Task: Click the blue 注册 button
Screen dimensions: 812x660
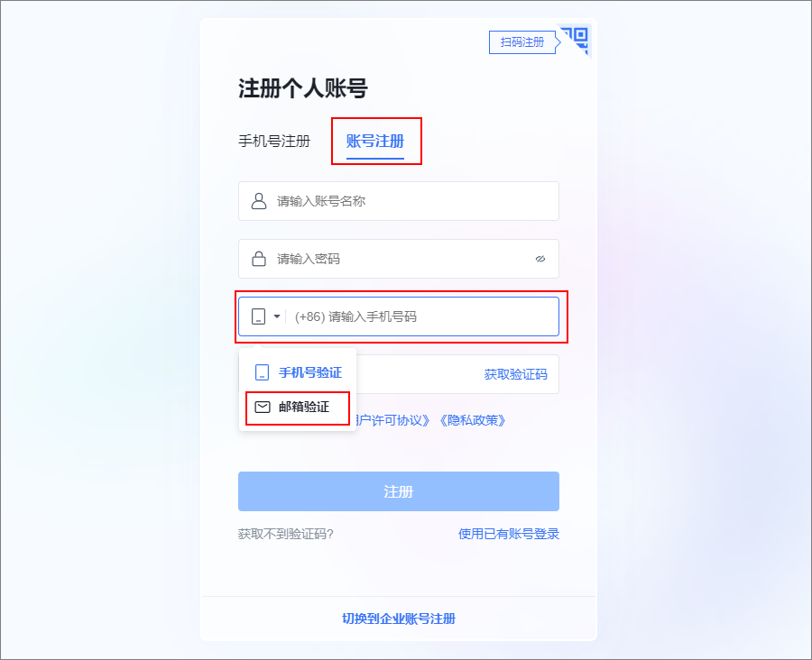Action: click(398, 491)
